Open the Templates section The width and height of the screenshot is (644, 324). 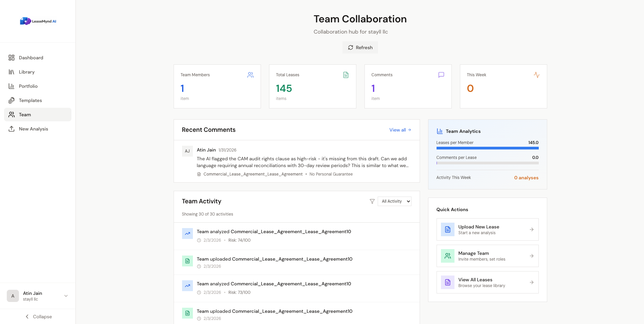[30, 100]
